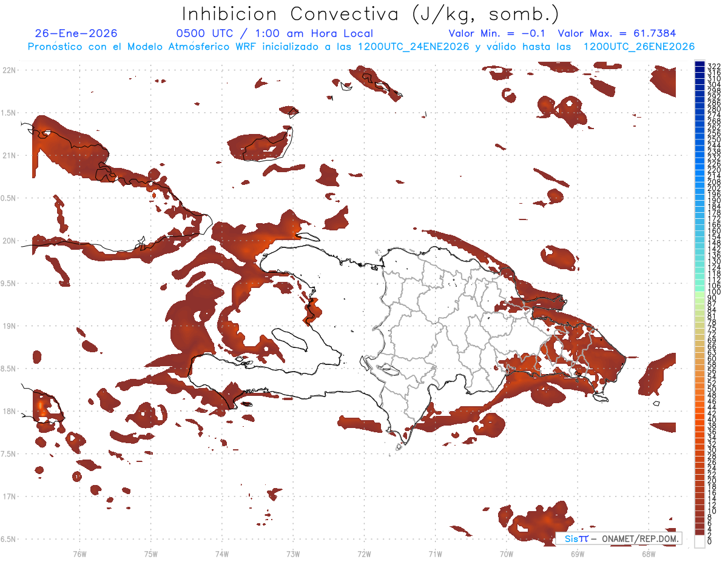
Task: Select the date '26-Ene-2026'
Action: tap(76, 33)
